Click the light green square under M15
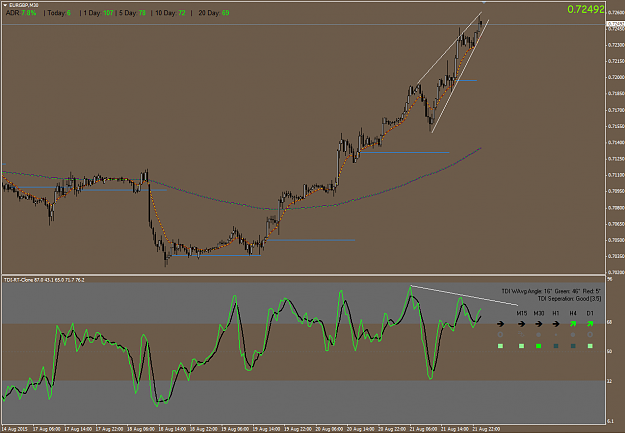This screenshot has width=625, height=434. click(x=521, y=346)
